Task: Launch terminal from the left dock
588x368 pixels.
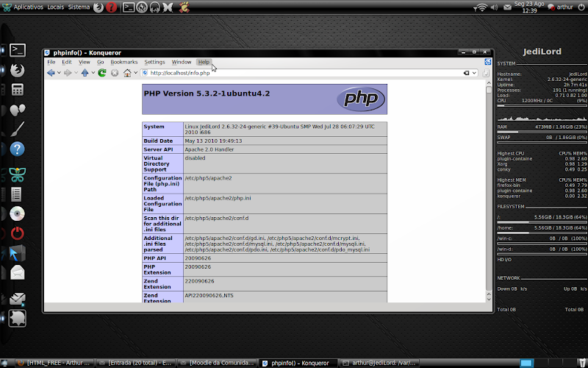Action: 17,50
